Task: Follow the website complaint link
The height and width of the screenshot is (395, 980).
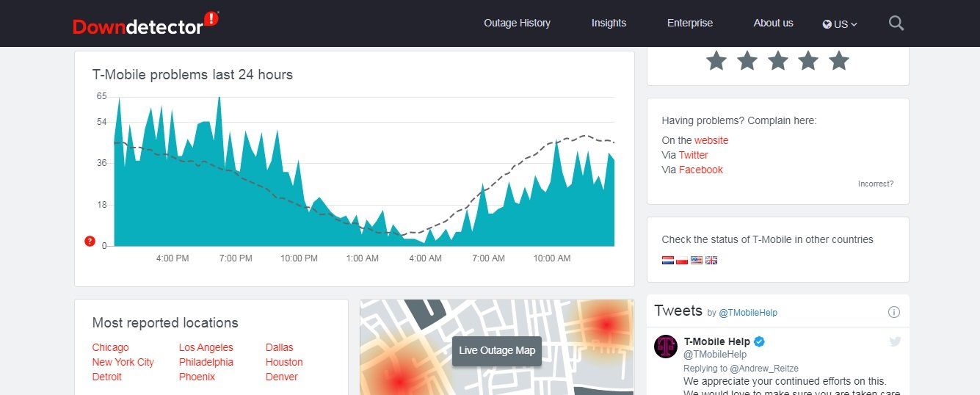Action: tap(711, 140)
